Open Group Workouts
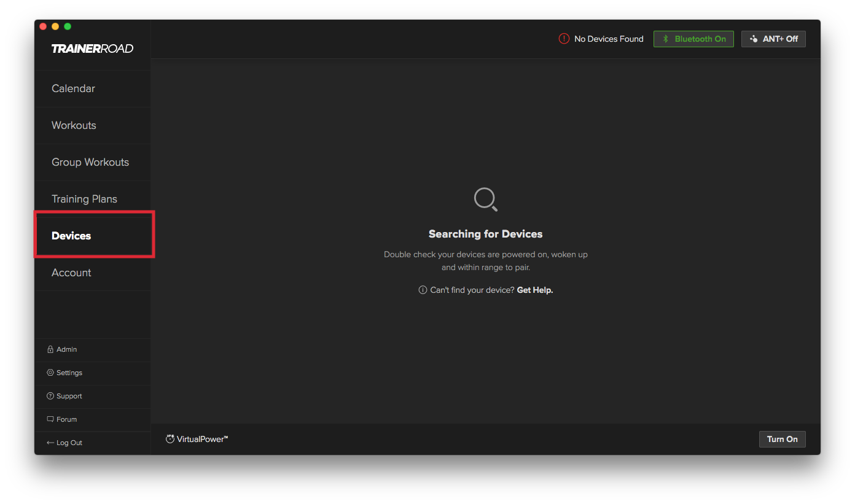This screenshot has width=855, height=504. (92, 162)
